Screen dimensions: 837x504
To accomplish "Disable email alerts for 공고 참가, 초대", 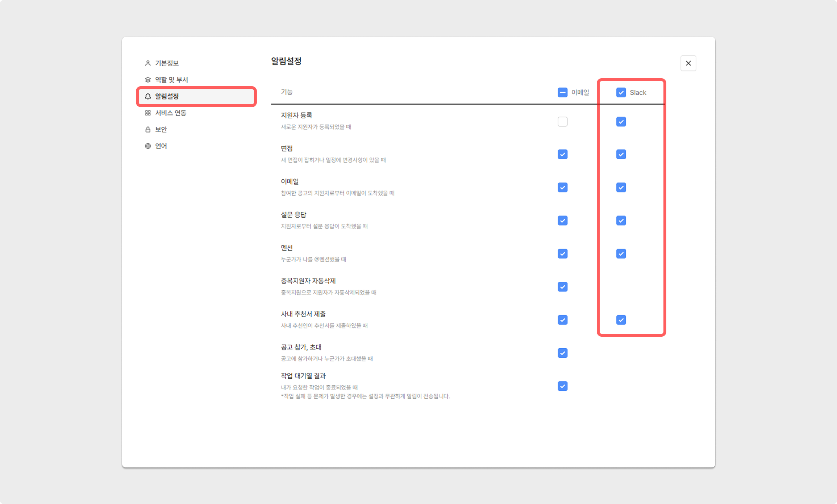I will (562, 353).
